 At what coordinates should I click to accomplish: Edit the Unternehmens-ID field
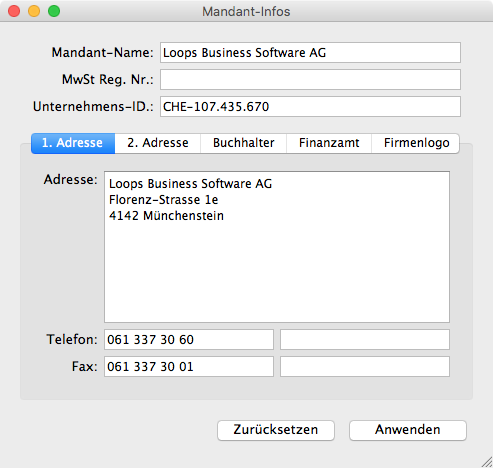[x=310, y=107]
